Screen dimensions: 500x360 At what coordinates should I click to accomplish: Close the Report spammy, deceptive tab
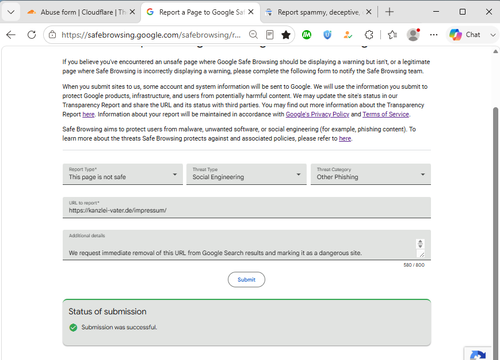(x=368, y=12)
